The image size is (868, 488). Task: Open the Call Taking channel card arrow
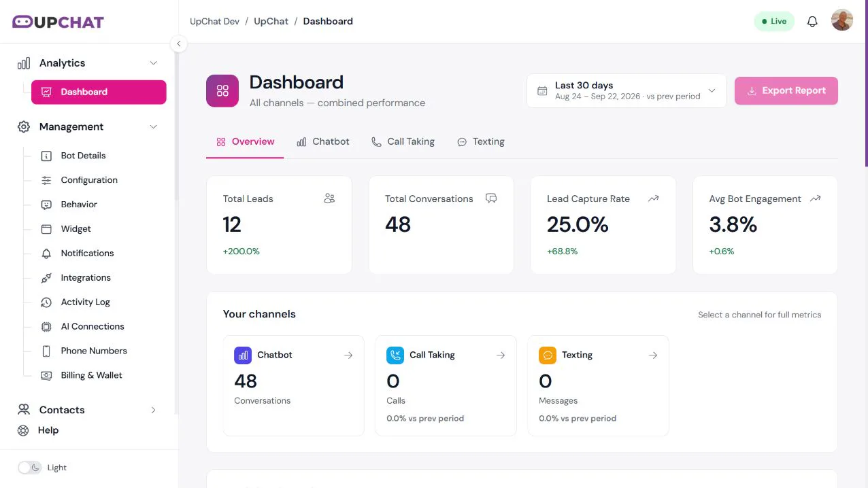pyautogui.click(x=501, y=355)
